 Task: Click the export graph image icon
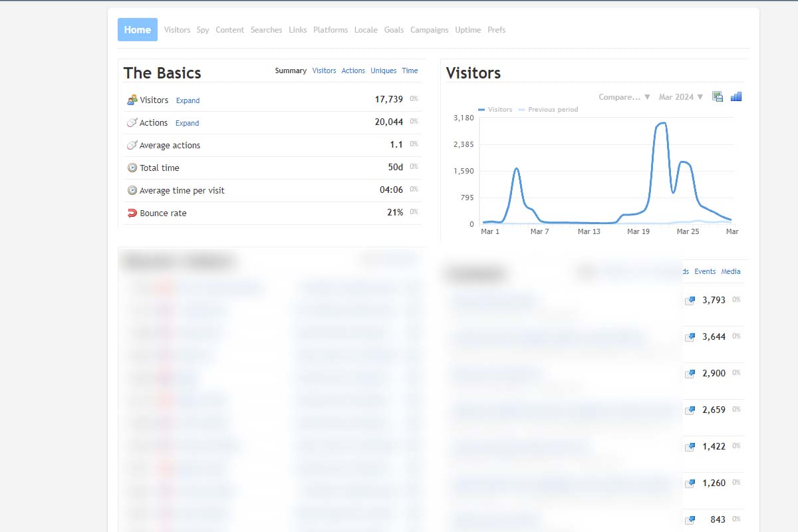[x=718, y=96]
